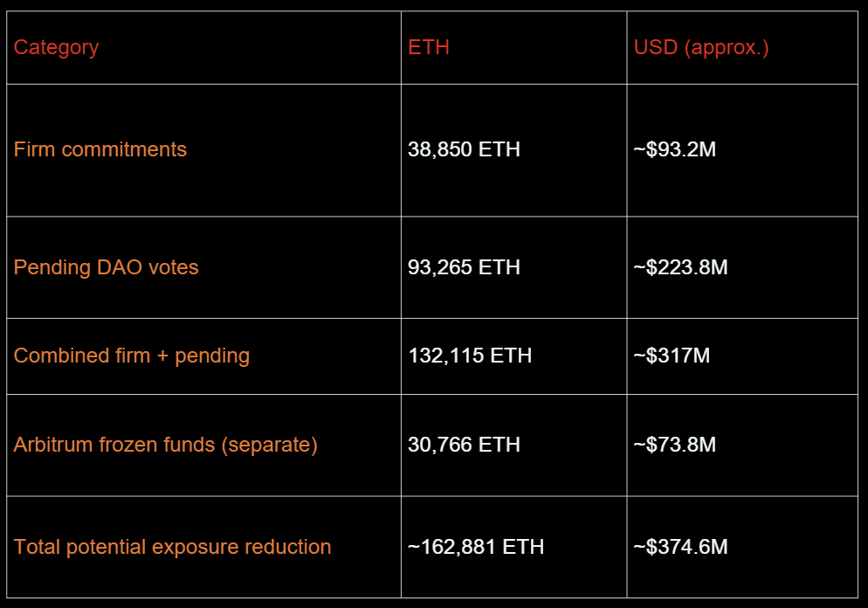Click the USD (approx.) column header

[x=701, y=48]
